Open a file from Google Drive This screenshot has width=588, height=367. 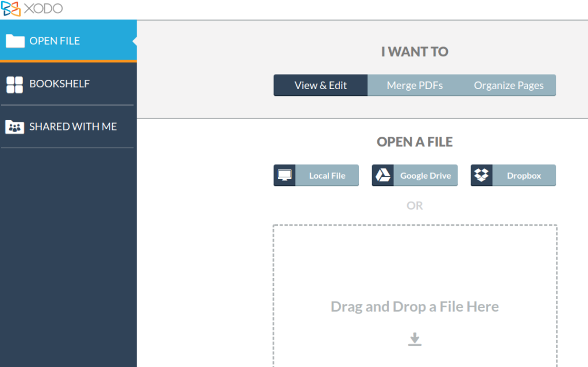(425, 175)
